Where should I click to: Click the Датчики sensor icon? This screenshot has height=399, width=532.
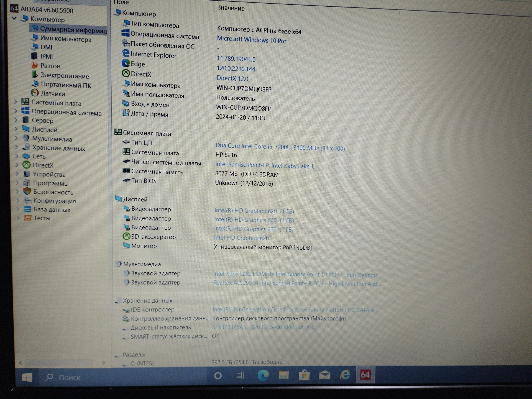tap(35, 93)
